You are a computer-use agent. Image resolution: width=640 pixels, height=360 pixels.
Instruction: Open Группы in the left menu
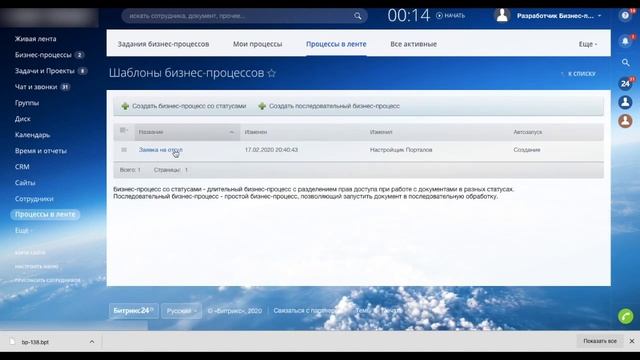[27, 103]
